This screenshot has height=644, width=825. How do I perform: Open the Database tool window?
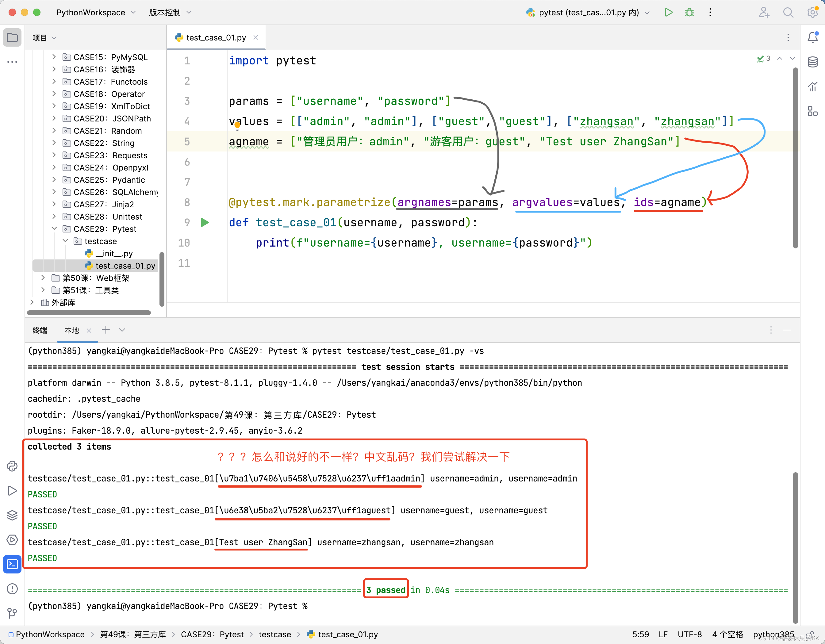(812, 62)
